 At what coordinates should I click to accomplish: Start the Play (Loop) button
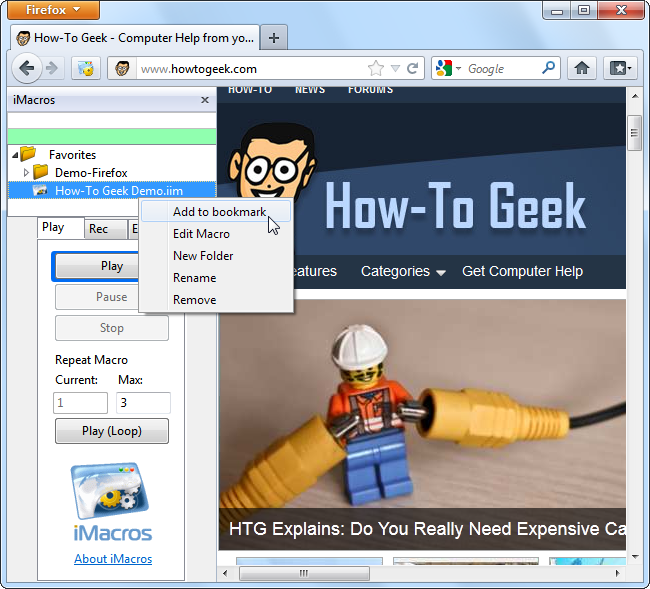[112, 431]
